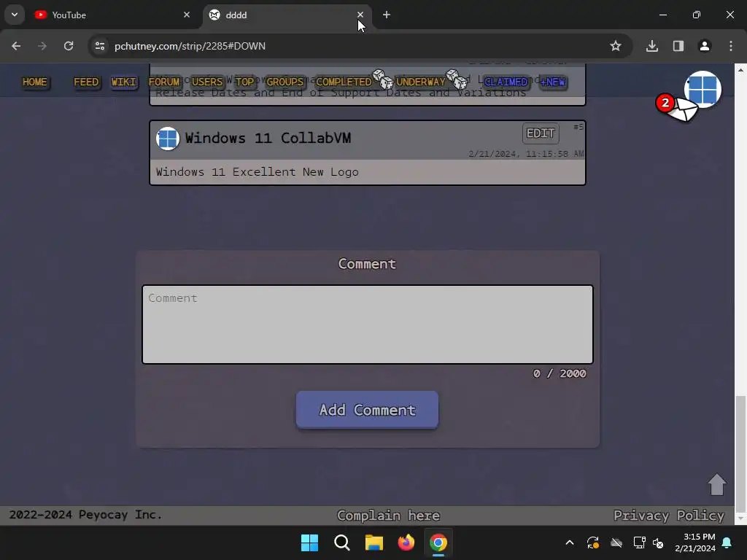747x560 pixels.
Task: Open the Complain here link
Action: [388, 516]
